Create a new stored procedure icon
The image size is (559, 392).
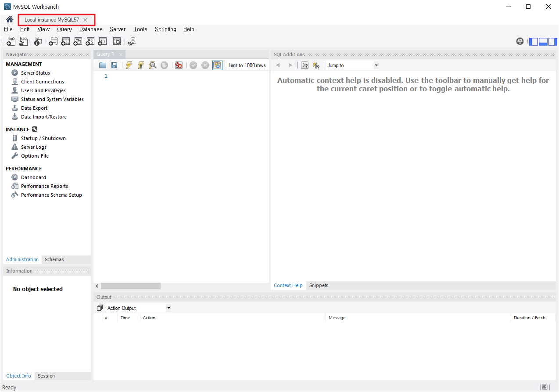90,41
